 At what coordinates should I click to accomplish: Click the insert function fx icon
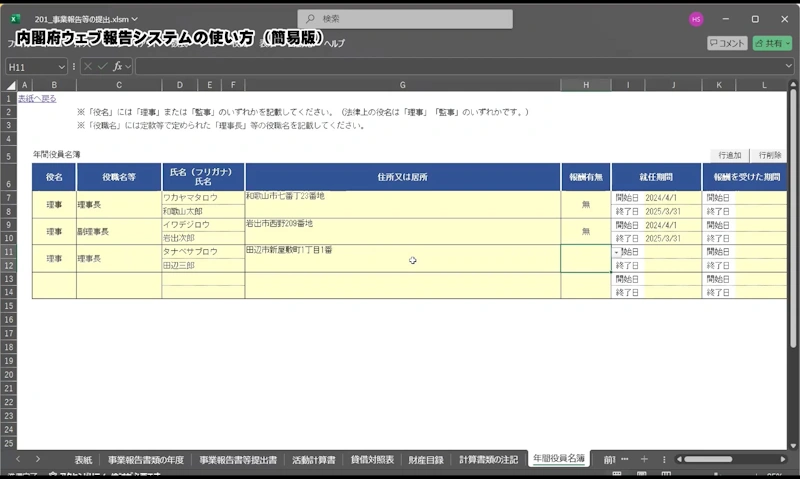[117, 66]
